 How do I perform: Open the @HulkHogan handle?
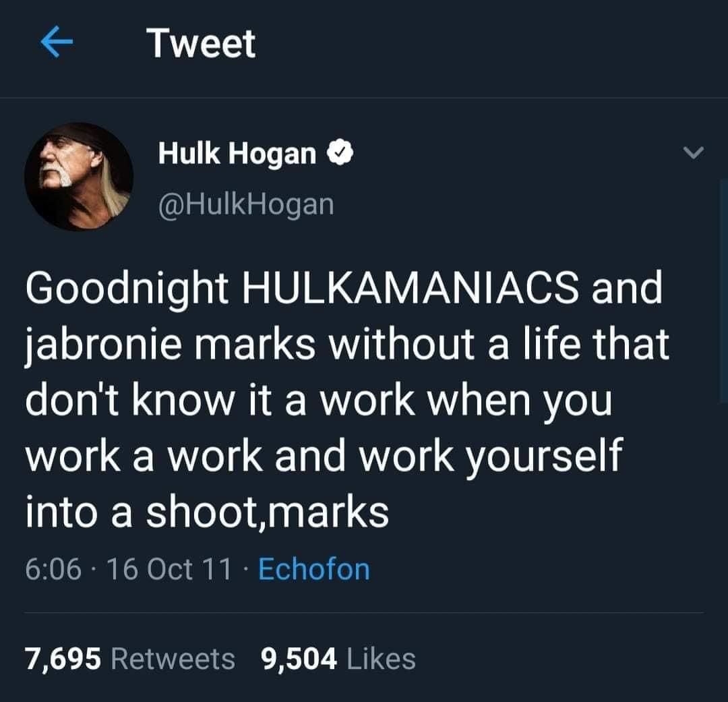pos(246,204)
